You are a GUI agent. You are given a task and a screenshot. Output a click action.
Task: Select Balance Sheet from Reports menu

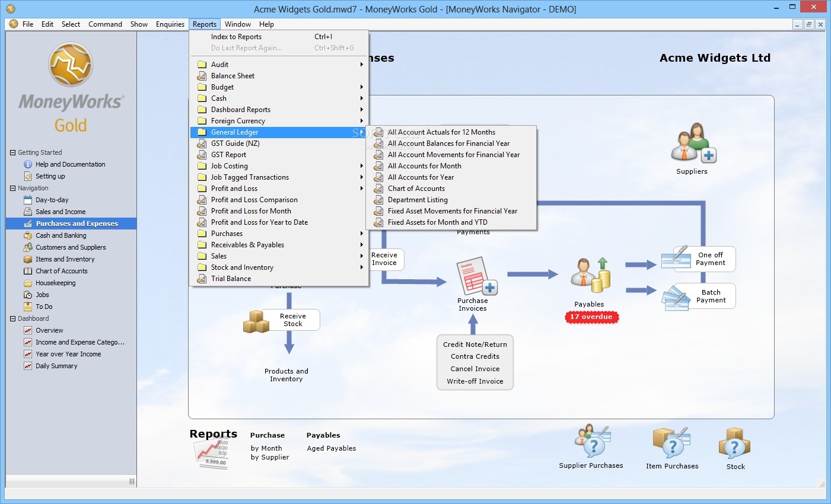click(279, 76)
